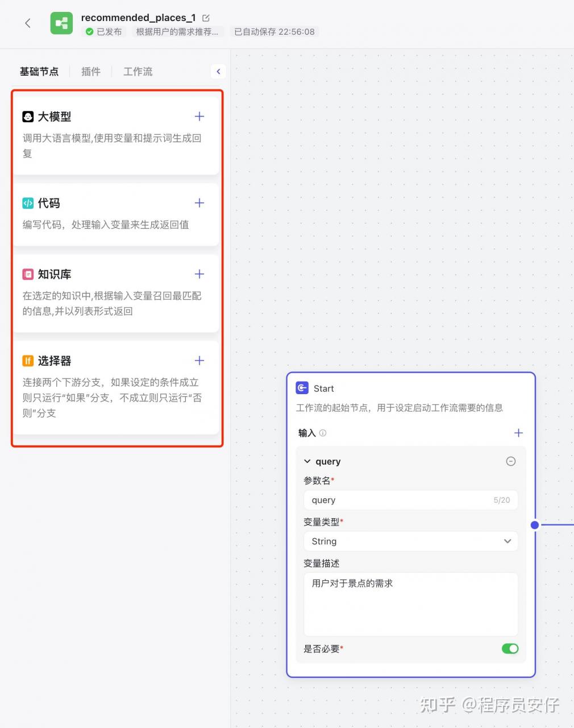Select the 大模型 node card title

pos(55,117)
